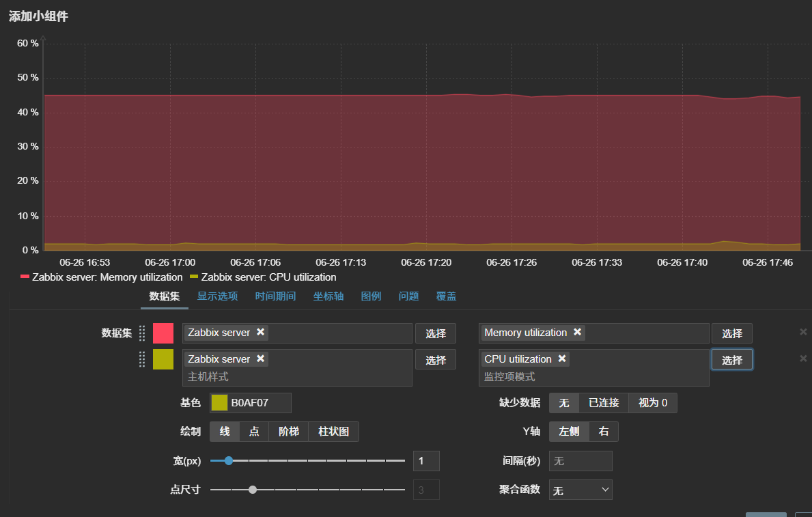The width and height of the screenshot is (812, 517).
Task: Click the drag handle of the first dataset
Action: pos(142,333)
